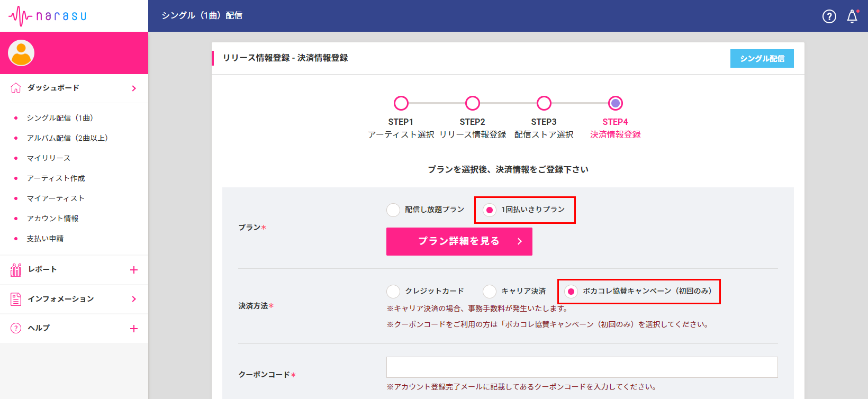The width and height of the screenshot is (868, 399).
Task: Select the 配信し放題プラン radio button
Action: [393, 210]
